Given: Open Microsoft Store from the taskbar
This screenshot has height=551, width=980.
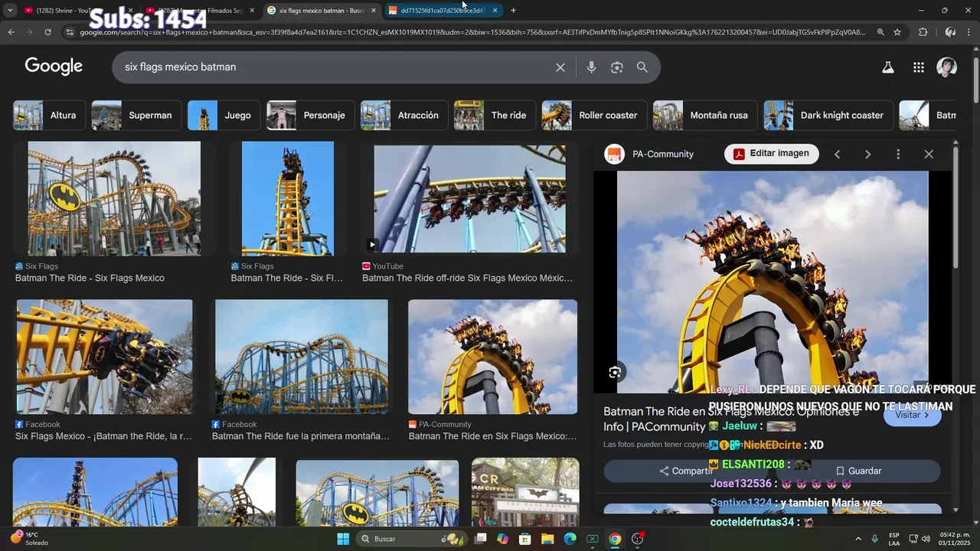Looking at the screenshot, I should [525, 539].
